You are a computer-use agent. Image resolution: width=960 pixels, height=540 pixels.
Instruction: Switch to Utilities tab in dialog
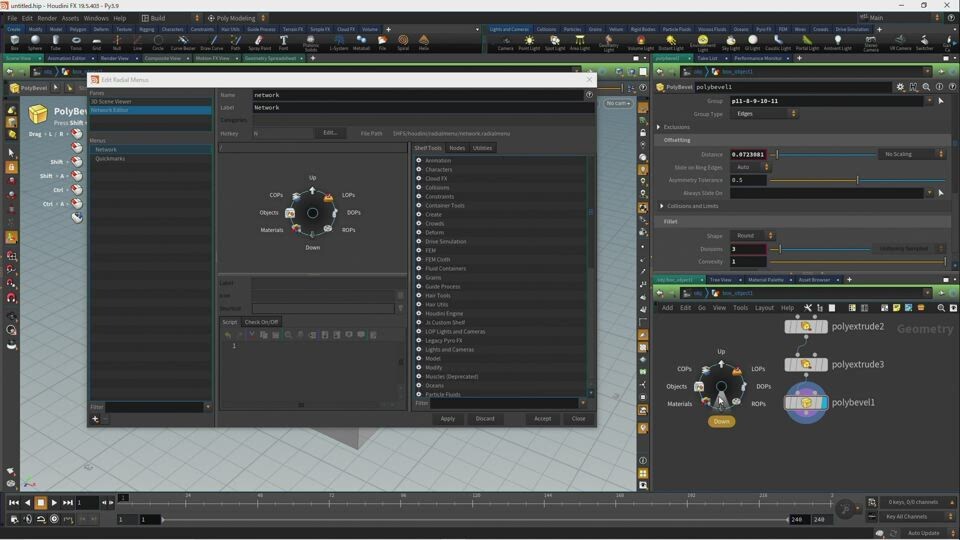click(482, 148)
